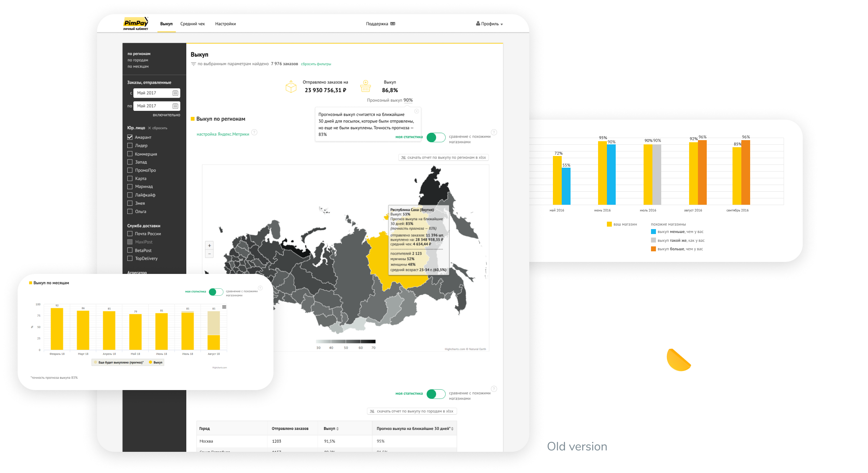Open the Настройки tab
The width and height of the screenshot is (868, 473).
225,24
